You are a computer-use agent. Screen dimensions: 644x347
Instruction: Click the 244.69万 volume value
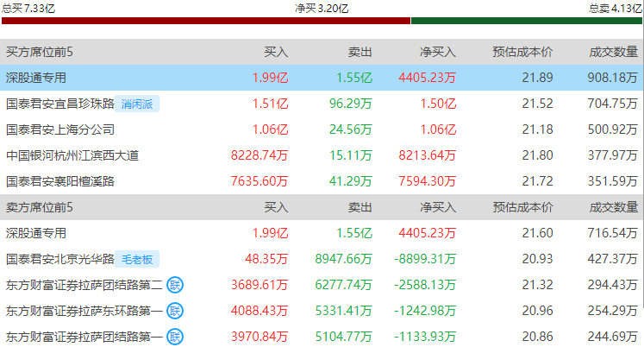pos(612,337)
